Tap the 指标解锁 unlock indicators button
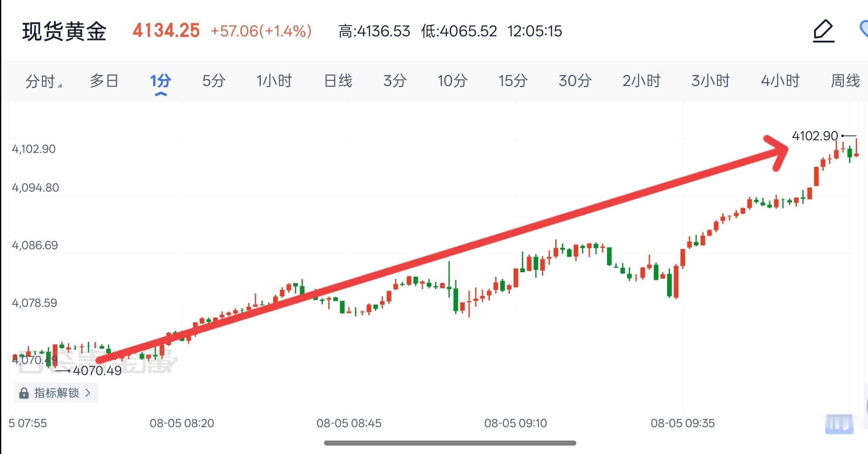 tap(56, 393)
